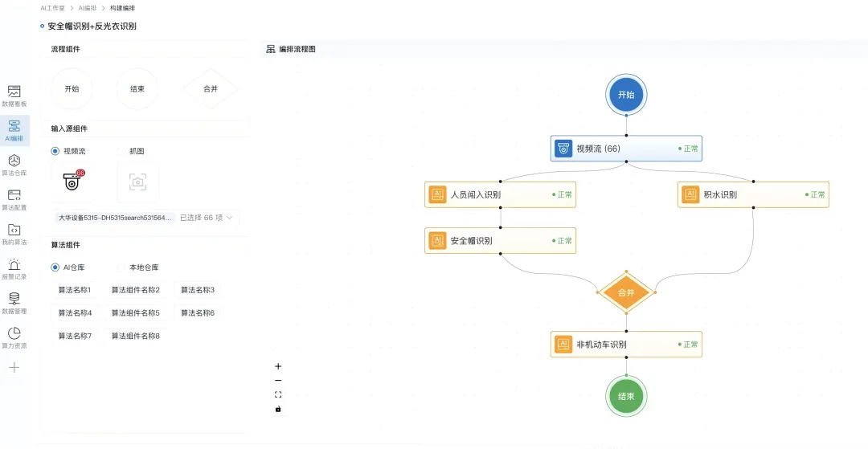Click the fit-to-screen canvas icon
This screenshot has height=449, width=868.
(x=278, y=395)
